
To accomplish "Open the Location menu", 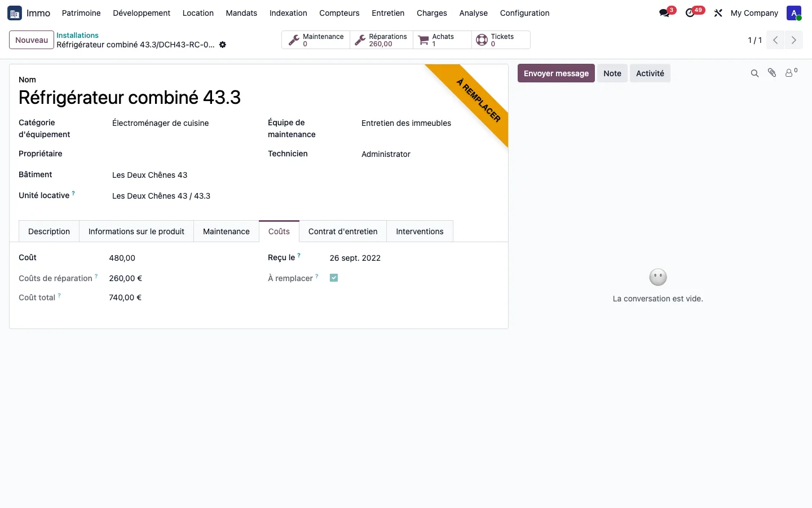I will click(198, 13).
